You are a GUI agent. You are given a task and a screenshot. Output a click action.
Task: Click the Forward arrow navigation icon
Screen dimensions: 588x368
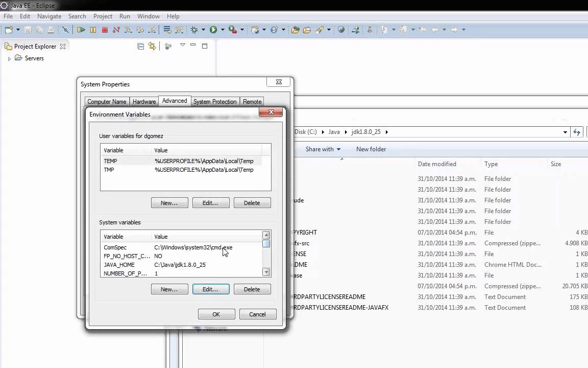click(454, 30)
